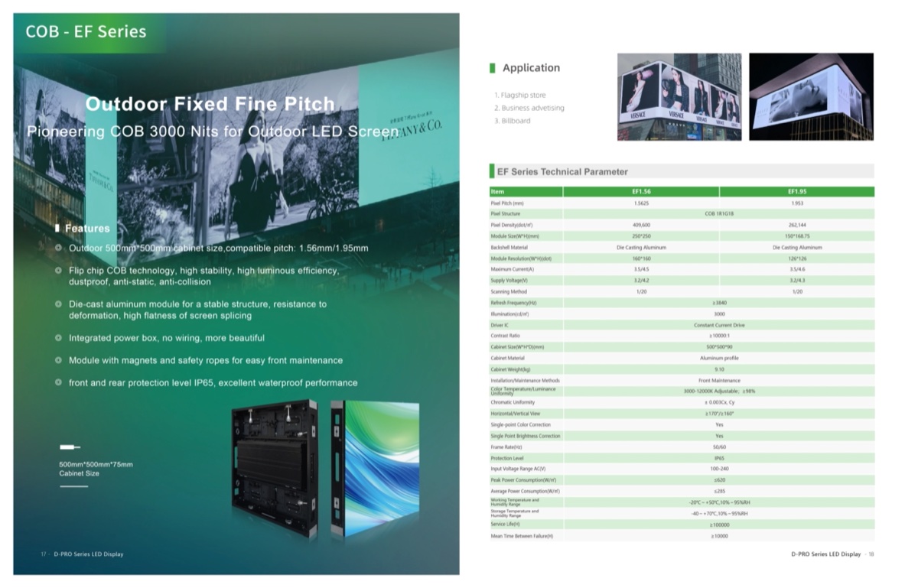Click the bullet icon beside 'Integrated power box'
This screenshot has width=918, height=588.
point(59,337)
